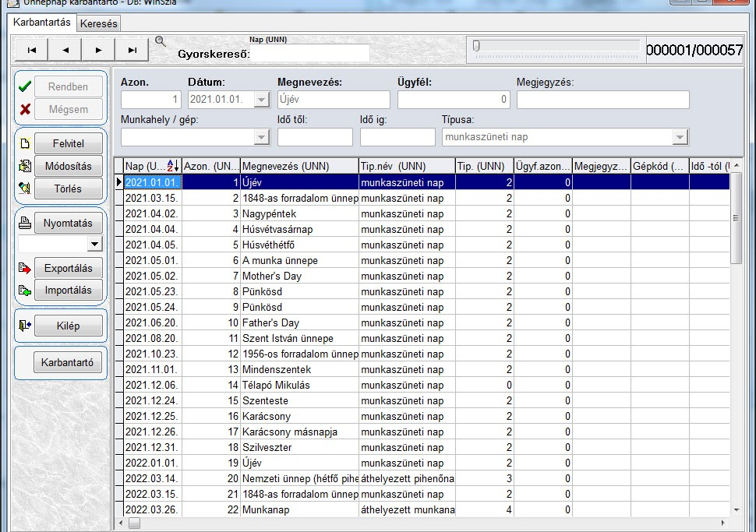Click the Exportálás button
Viewport: 756px width, 532px height.
pyautogui.click(x=69, y=268)
